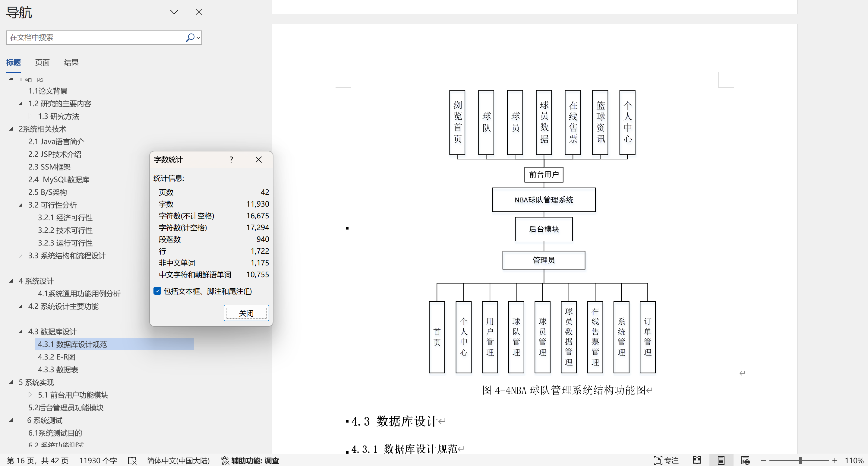Click language indicator 简体中文(中国大陆)
The height and width of the screenshot is (466, 868).
178,461
